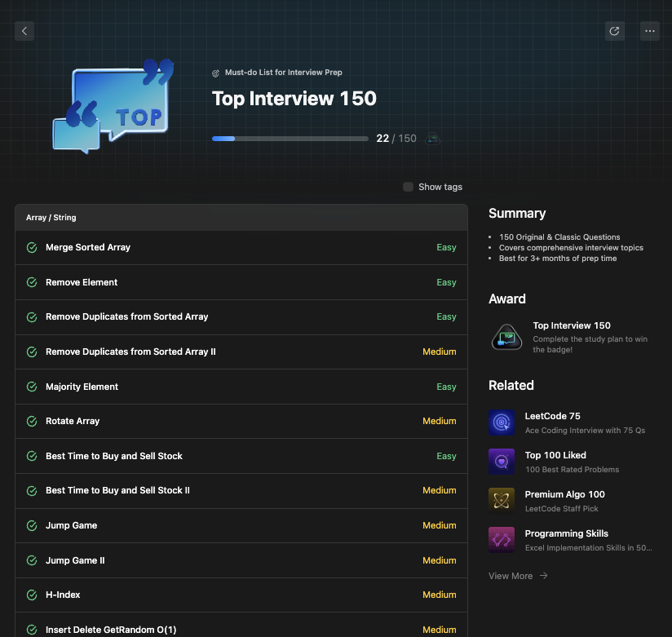672x637 pixels.
Task: Enable the Show tags checkbox
Action: tap(408, 187)
